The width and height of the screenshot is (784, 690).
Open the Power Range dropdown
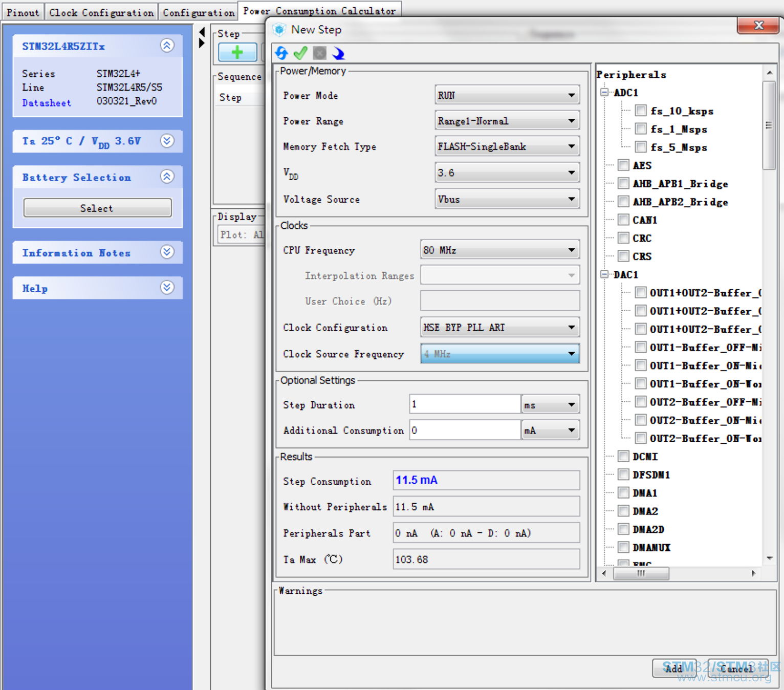(507, 121)
